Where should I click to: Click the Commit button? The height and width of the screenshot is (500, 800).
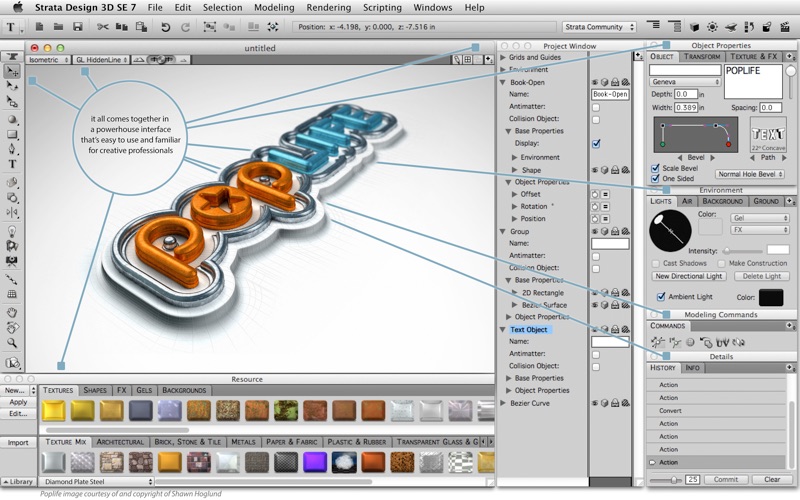(726, 480)
